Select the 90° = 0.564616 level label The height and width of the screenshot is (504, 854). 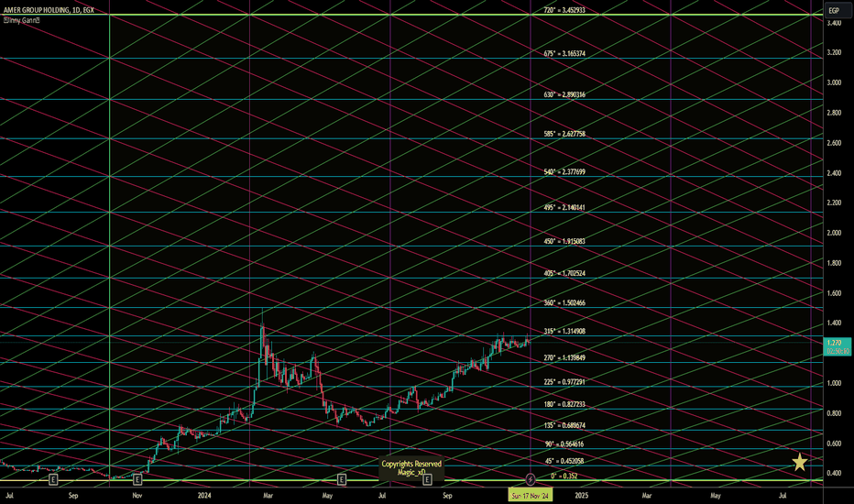point(564,444)
